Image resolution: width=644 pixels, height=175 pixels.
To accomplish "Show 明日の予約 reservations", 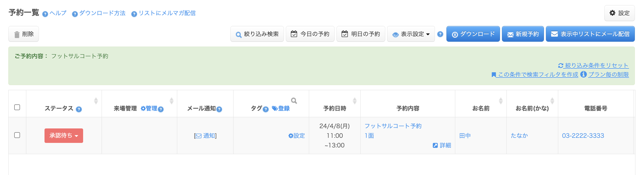I will point(361,34).
